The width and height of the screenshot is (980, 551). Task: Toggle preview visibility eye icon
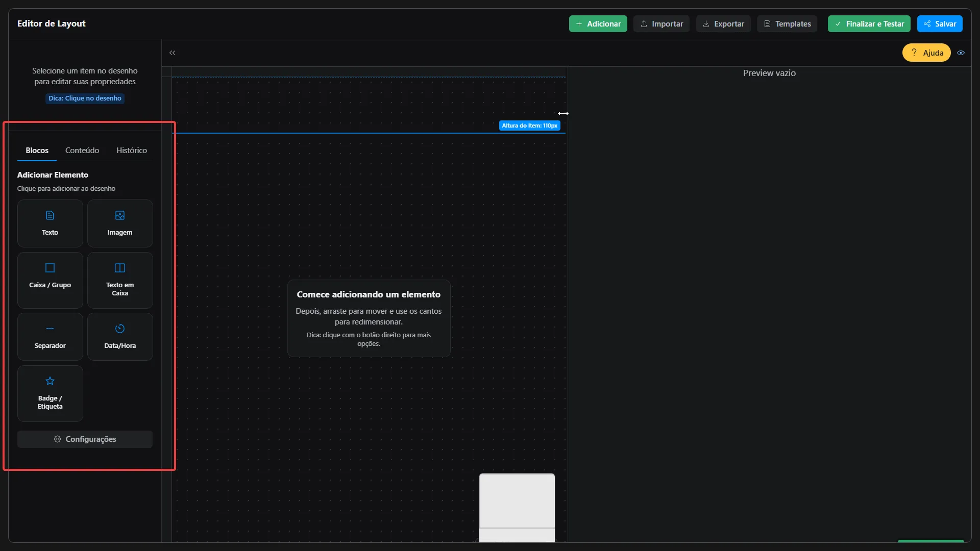point(961,53)
